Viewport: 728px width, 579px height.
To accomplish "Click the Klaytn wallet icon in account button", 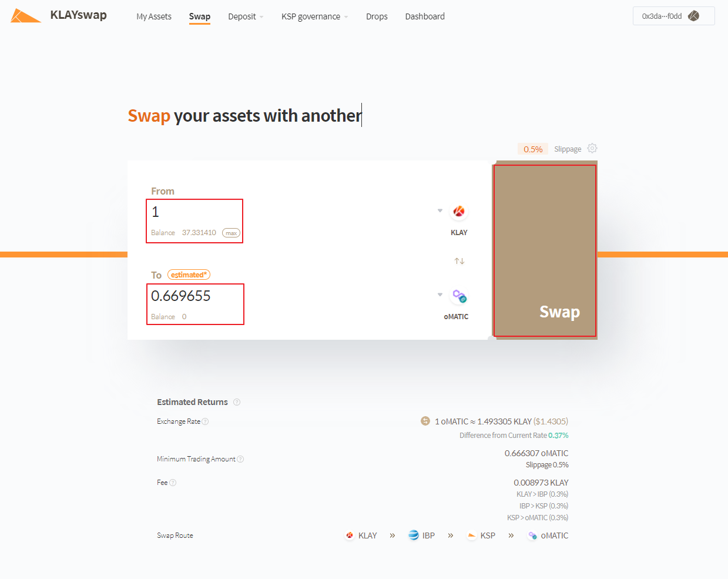I will point(694,16).
